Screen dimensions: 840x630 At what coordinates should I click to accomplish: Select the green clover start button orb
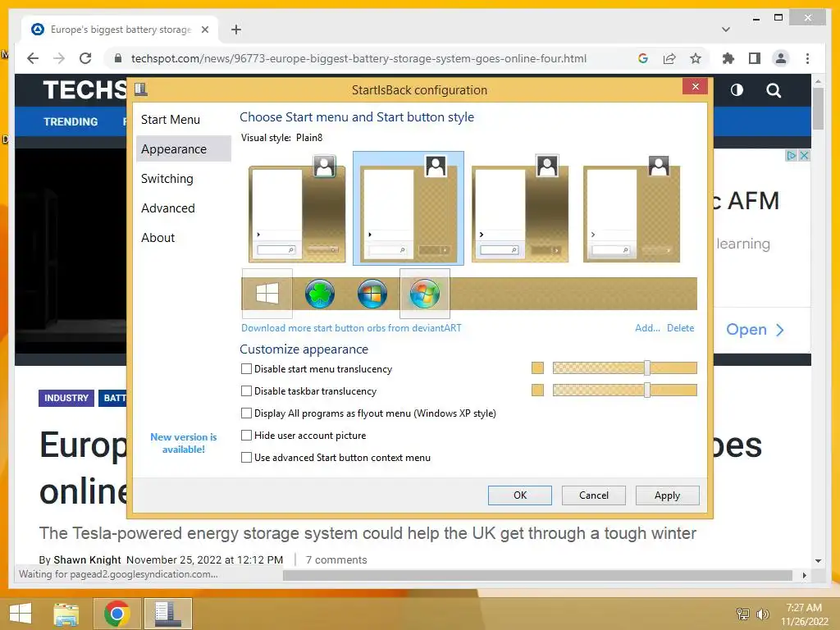(320, 294)
